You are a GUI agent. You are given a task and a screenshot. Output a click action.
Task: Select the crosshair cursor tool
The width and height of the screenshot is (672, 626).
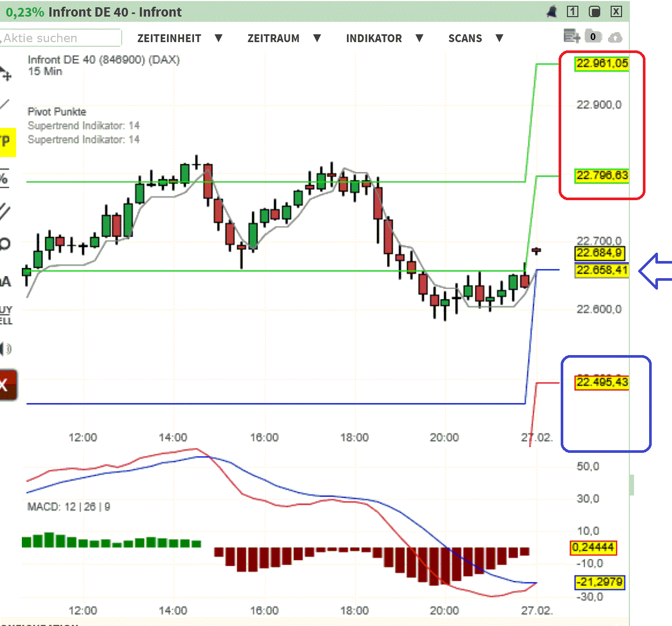pos(5,73)
